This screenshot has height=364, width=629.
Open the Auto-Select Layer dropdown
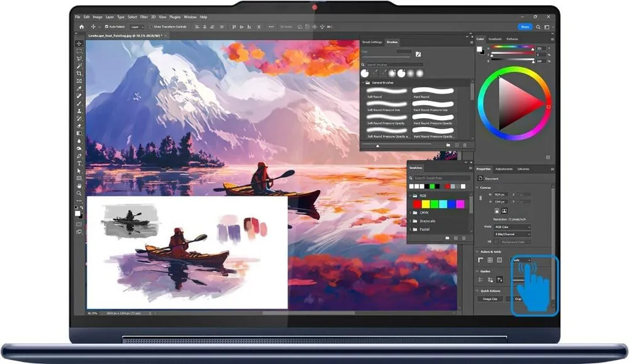[136, 27]
